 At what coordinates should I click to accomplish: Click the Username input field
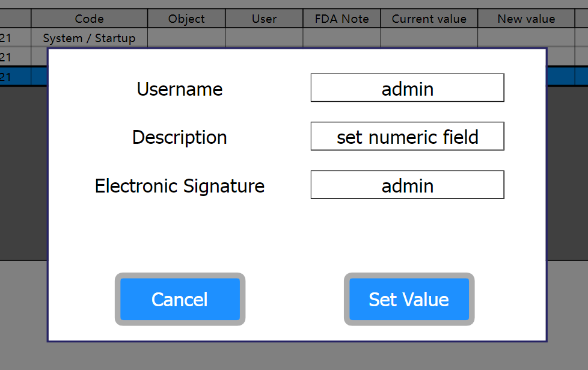(x=407, y=88)
